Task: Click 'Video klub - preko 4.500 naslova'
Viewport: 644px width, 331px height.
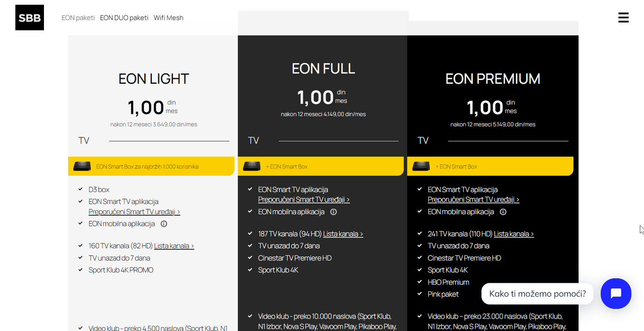Action: point(137,328)
